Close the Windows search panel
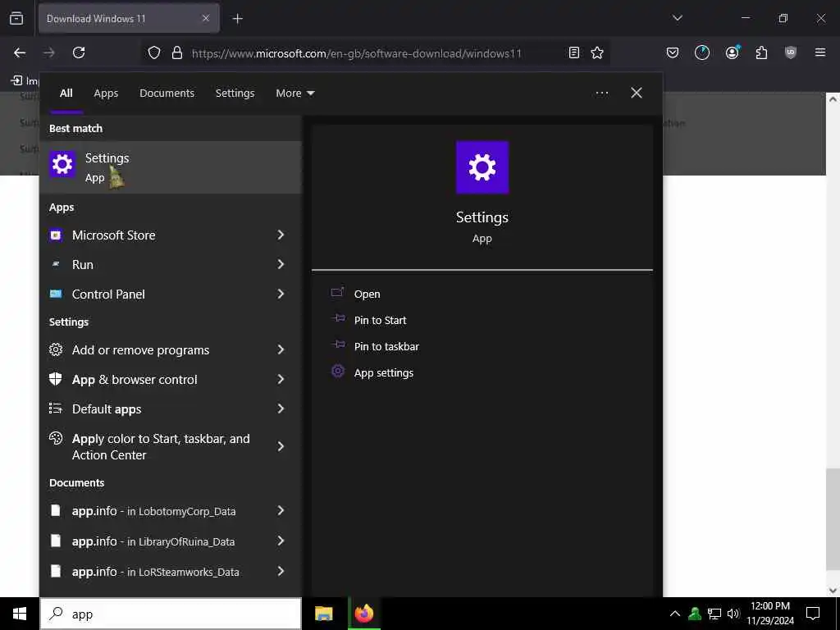 click(637, 94)
